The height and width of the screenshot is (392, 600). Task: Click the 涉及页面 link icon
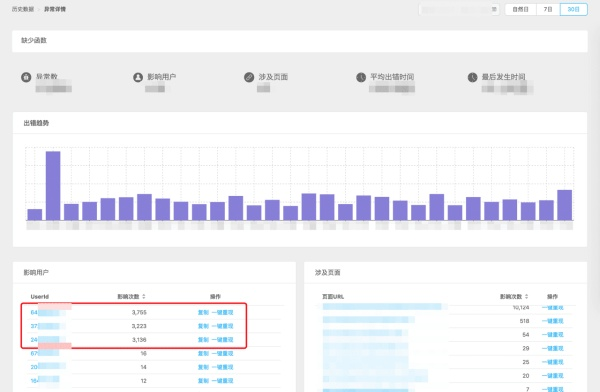(249, 77)
